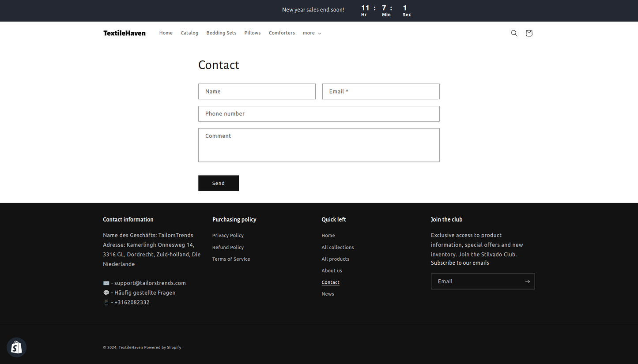
Task: Click the Phone number field
Action: point(319,114)
